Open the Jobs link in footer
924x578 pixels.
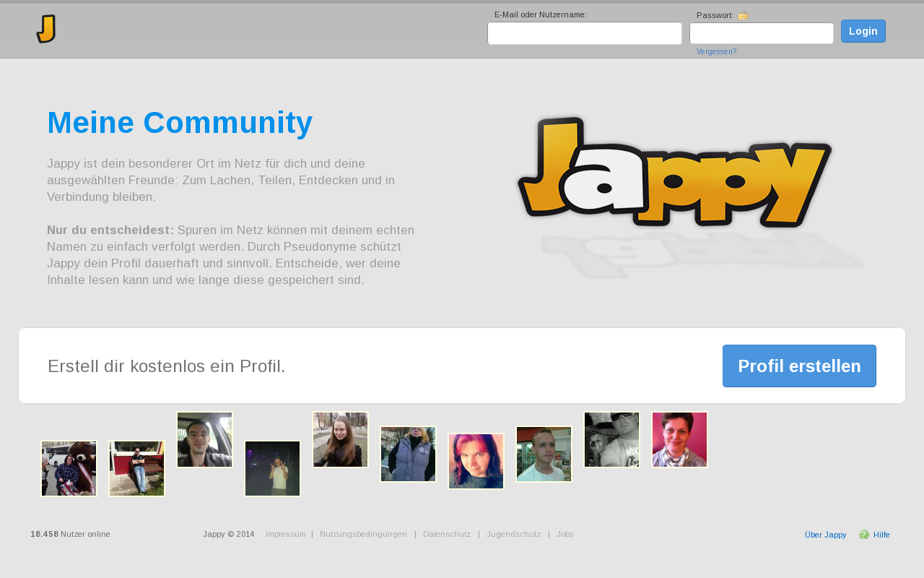pos(565,535)
